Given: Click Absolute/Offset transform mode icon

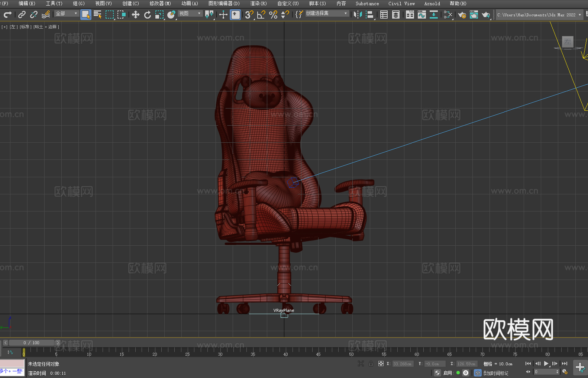Looking at the screenshot, I should (381, 364).
